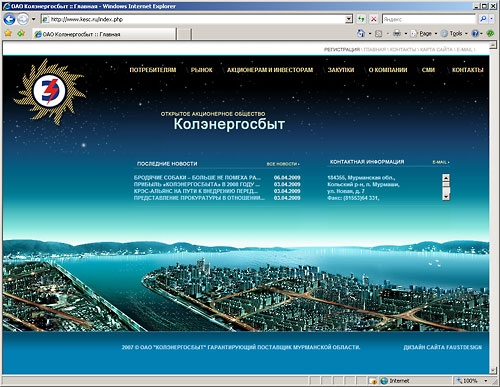Click the Home toolbar icon

pyautogui.click(x=361, y=33)
